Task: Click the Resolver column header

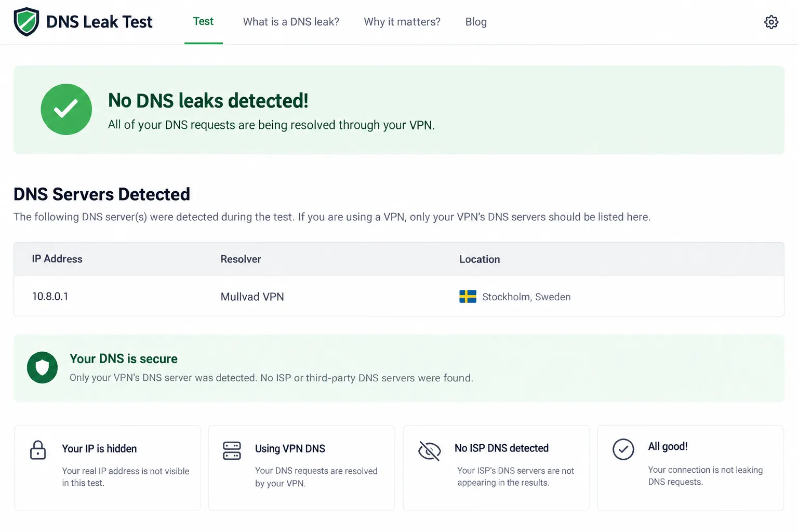Action: coord(241,259)
